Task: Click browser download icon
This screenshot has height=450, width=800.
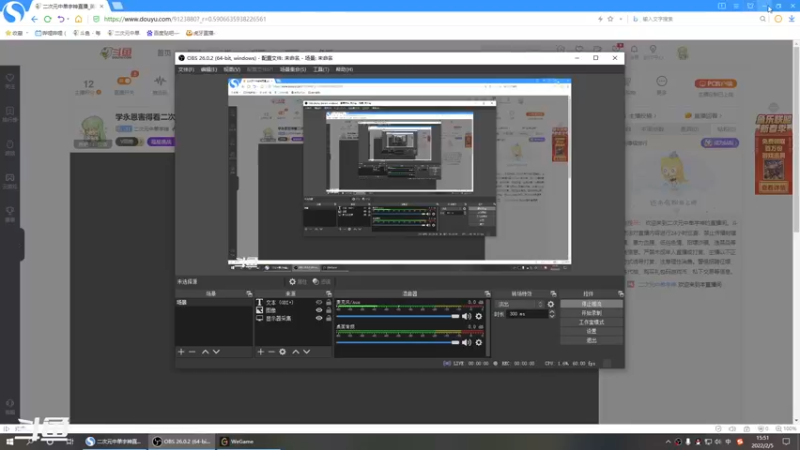Action: 791,19
